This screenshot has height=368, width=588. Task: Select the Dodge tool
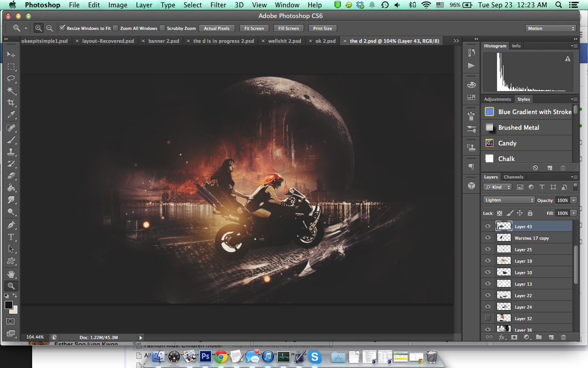(11, 212)
